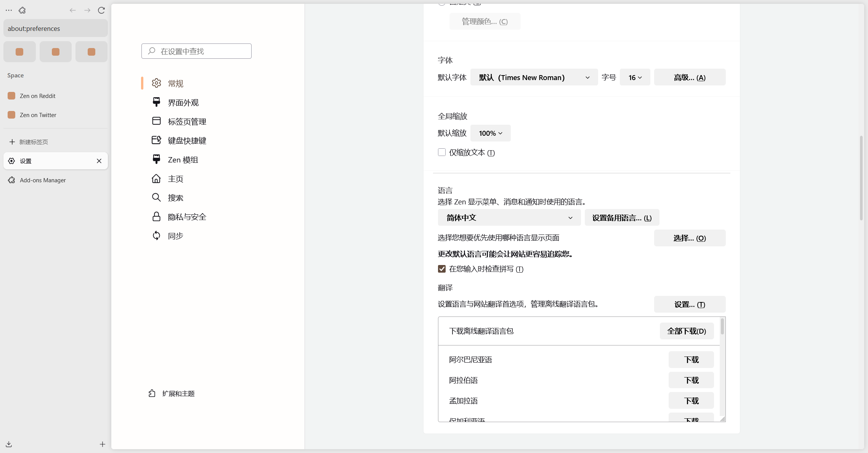Download the 阿拉伯语 language pack

(x=691, y=380)
